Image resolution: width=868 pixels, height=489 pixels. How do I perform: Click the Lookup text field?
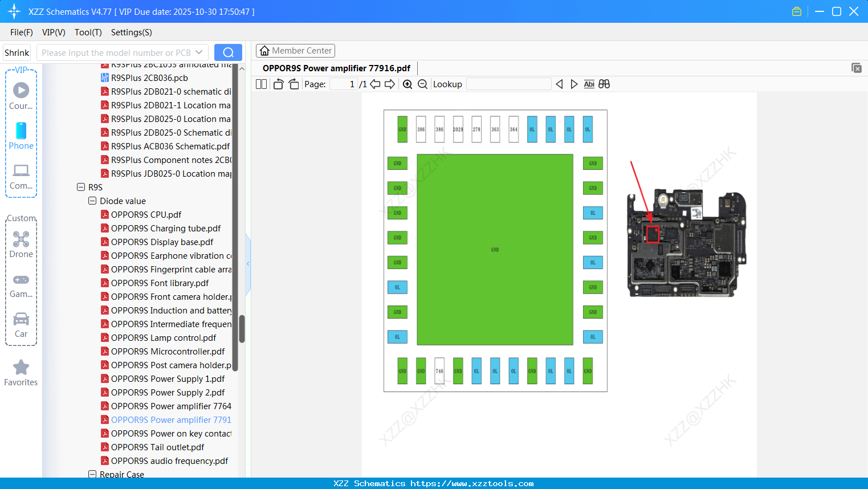508,84
